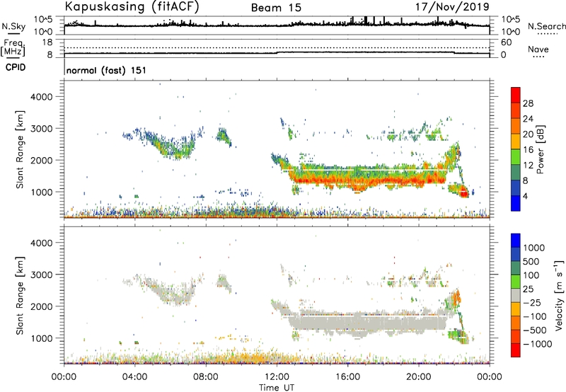This screenshot has width=566, height=392.
Task: Select the '20:00' time tick label
Action: click(418, 377)
